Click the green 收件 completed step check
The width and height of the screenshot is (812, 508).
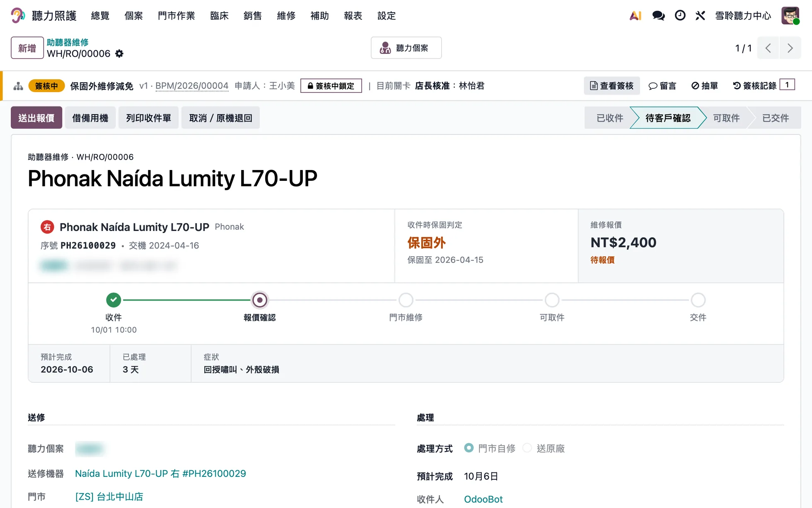click(114, 300)
